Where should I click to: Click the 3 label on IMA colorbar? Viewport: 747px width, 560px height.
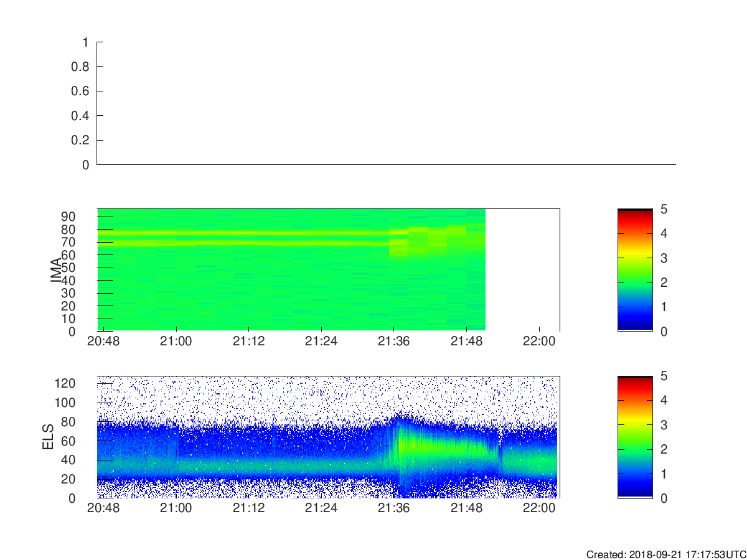point(664,258)
